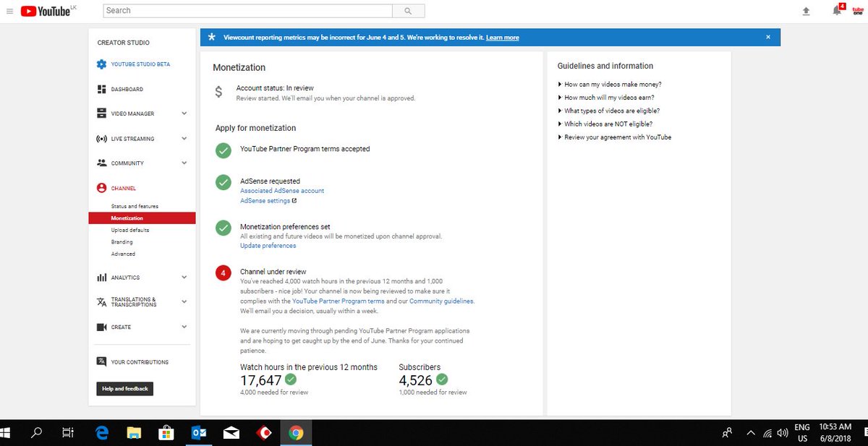Open Associated AdSense account link
The image size is (868, 446).
pyautogui.click(x=282, y=191)
